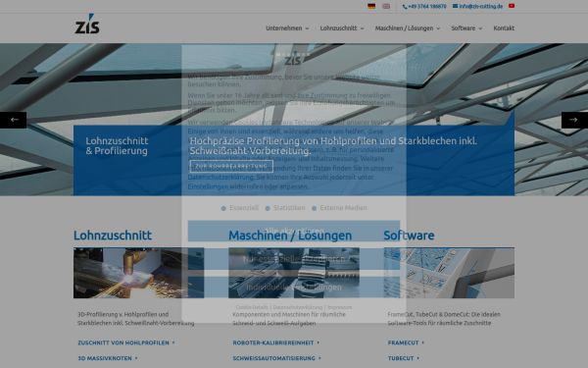Open Individuelle Einstellungen cookie button
588x368 pixels.
(x=294, y=288)
